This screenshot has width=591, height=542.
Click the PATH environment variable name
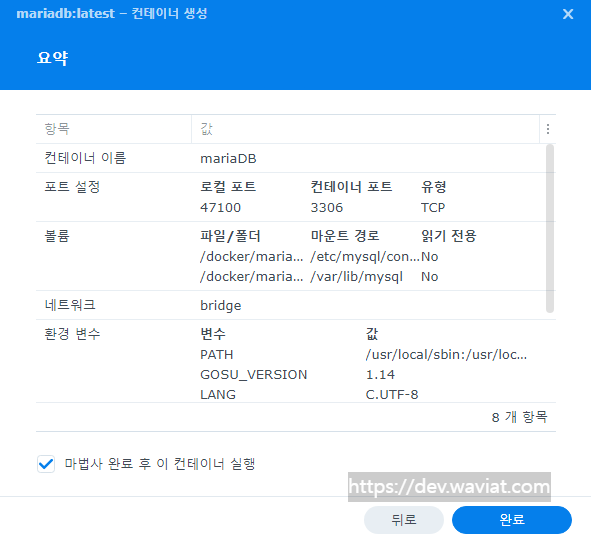[216, 355]
